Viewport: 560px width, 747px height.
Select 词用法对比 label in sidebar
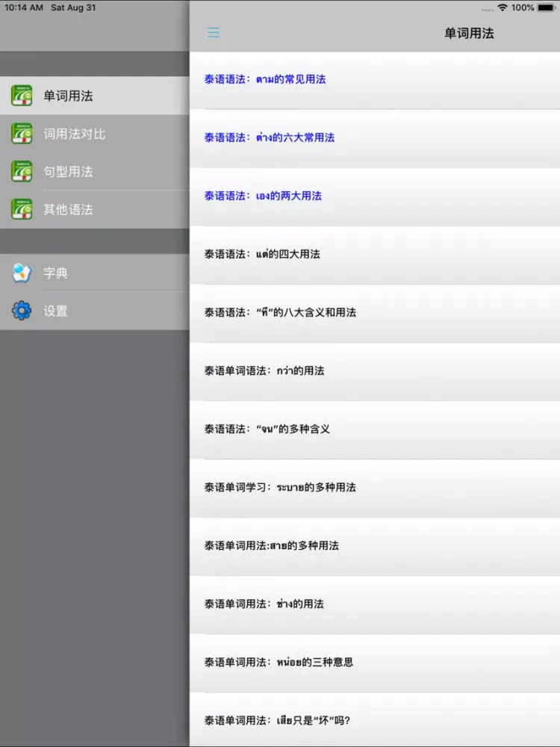pyautogui.click(x=74, y=134)
